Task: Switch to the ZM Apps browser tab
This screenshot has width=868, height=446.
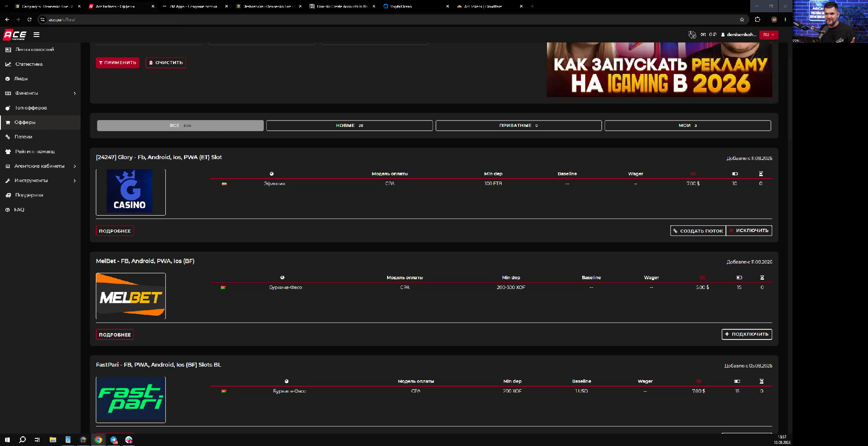Action: point(194,6)
